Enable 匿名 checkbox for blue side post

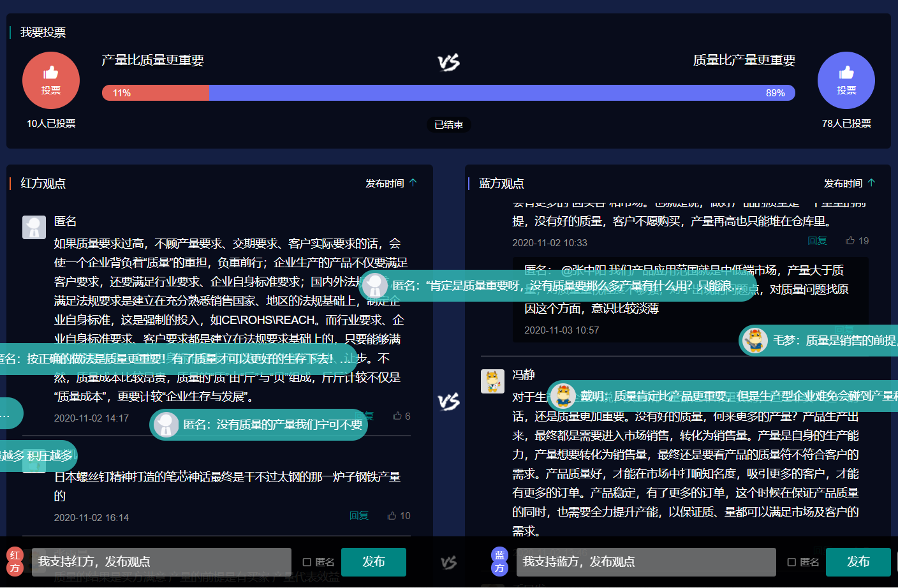pyautogui.click(x=791, y=562)
